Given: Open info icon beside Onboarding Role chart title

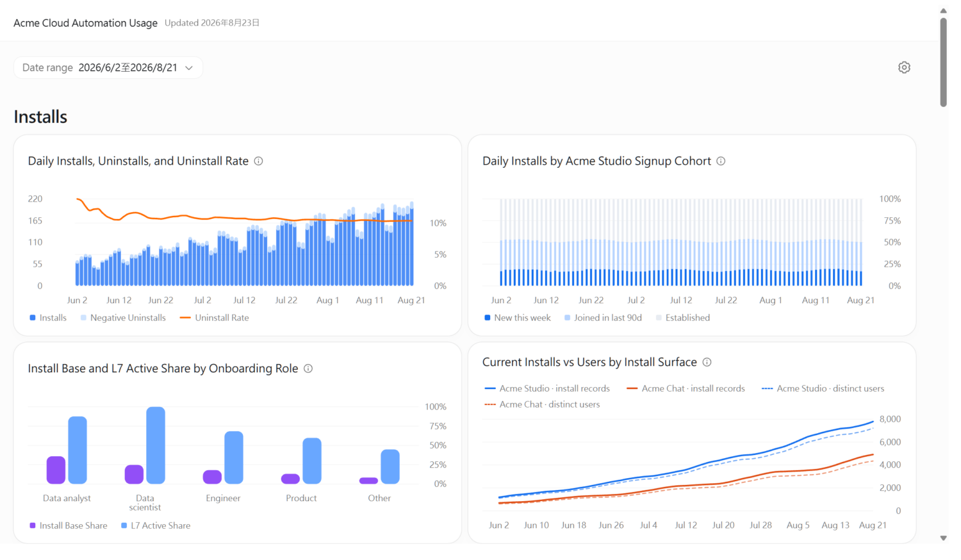Looking at the screenshot, I should tap(308, 368).
